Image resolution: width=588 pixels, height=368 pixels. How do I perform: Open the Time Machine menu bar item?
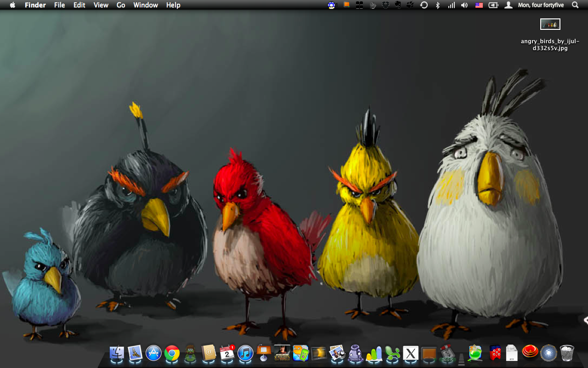(424, 5)
